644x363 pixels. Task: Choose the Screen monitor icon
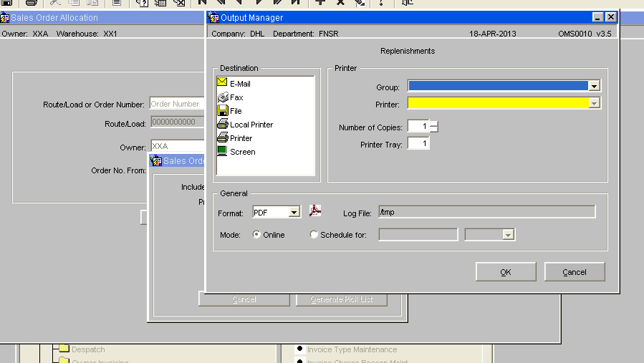pos(222,150)
